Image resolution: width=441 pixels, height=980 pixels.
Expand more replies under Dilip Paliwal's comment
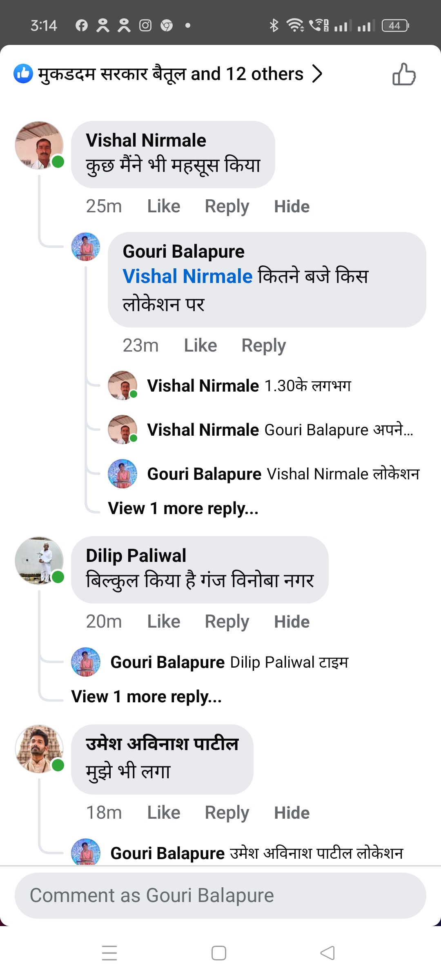coord(146,697)
